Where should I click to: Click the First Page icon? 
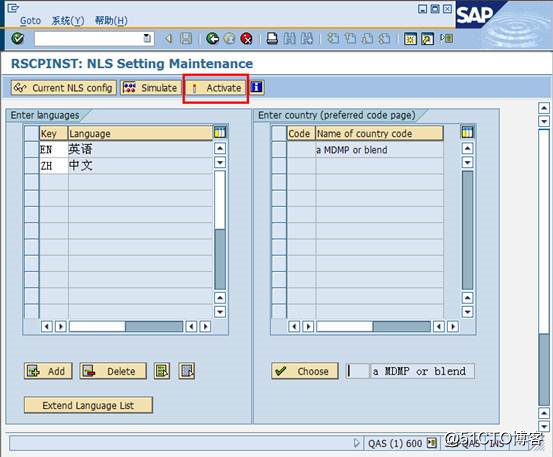click(333, 38)
